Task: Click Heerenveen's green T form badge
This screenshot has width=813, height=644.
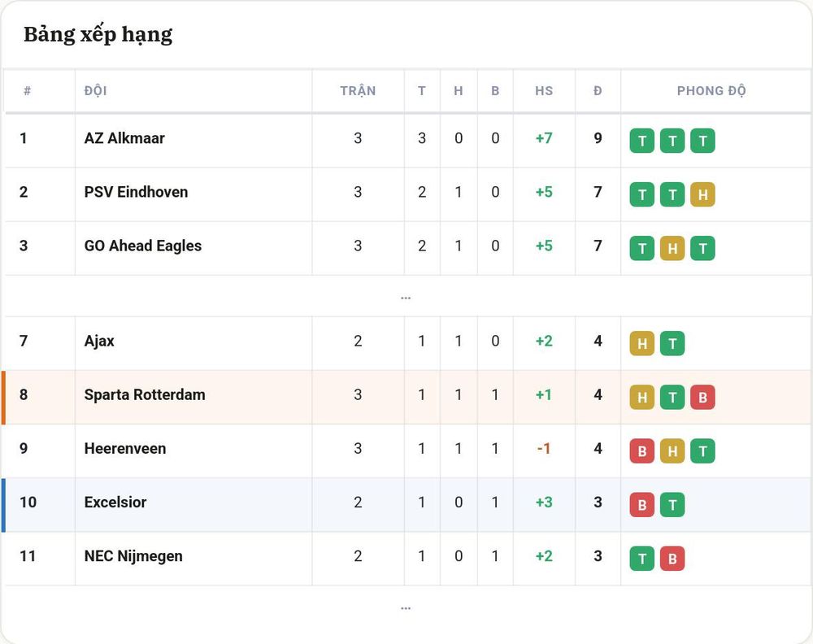Action: [x=702, y=451]
